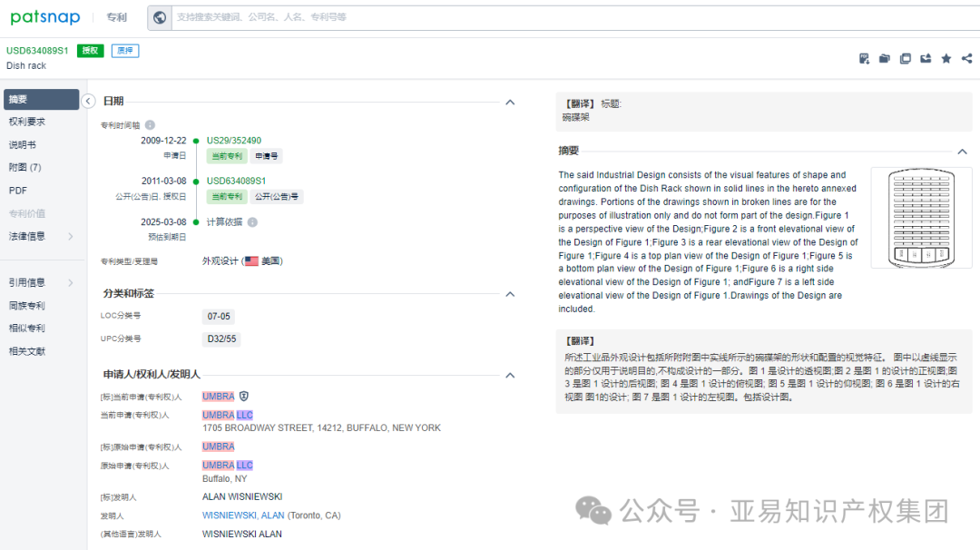Viewport: 980px width, 550px height.
Task: Collapse the 摘要 abstract panel
Action: pos(962,152)
